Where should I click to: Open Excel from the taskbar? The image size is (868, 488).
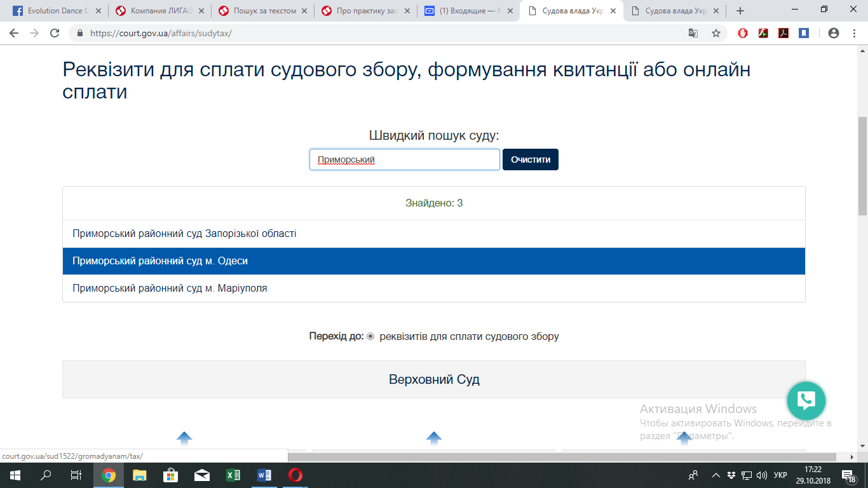click(233, 475)
